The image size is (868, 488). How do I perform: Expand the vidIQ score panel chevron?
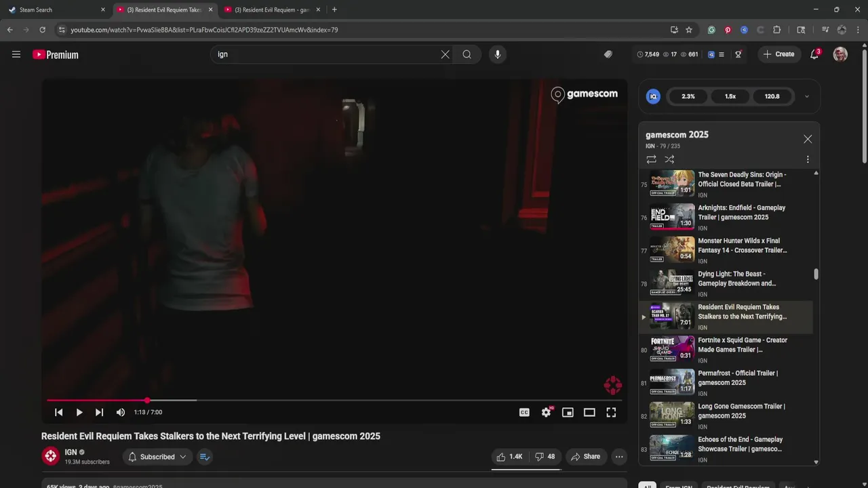click(x=807, y=96)
